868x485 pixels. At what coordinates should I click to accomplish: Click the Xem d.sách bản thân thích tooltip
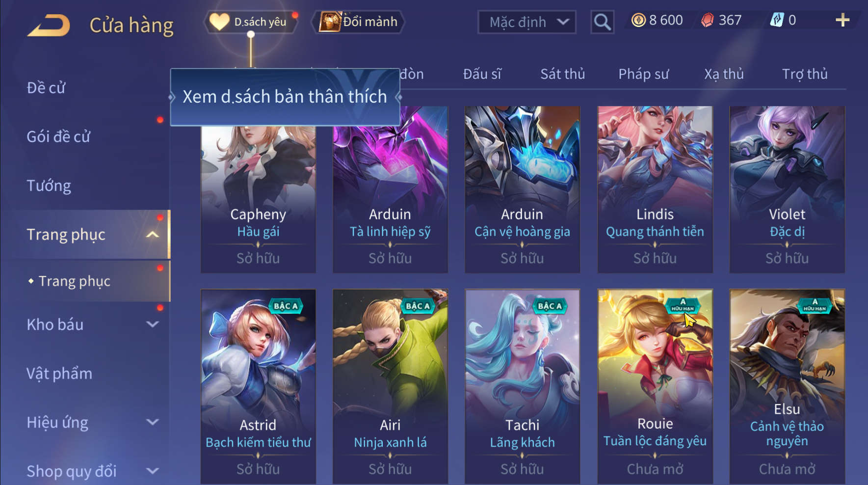(x=285, y=97)
